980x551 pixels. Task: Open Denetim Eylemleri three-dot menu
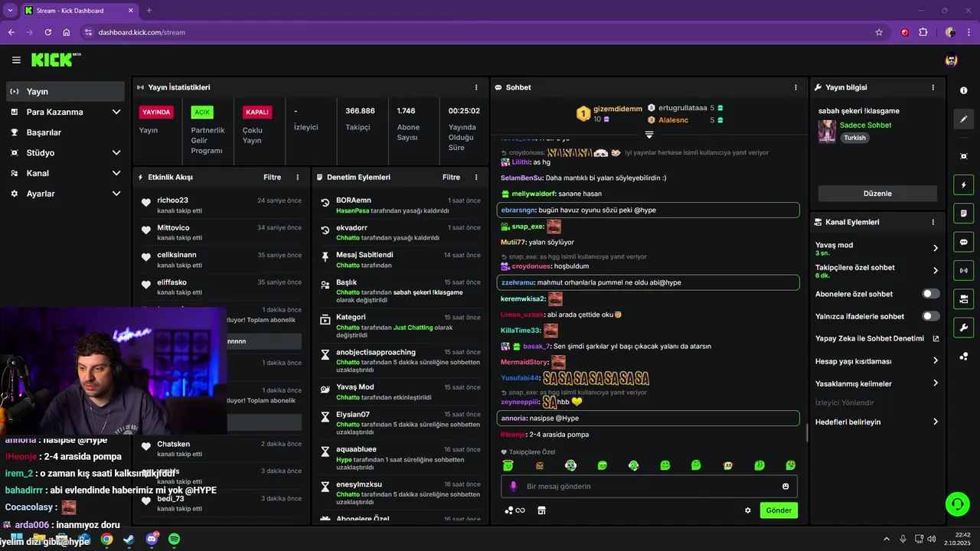(476, 177)
